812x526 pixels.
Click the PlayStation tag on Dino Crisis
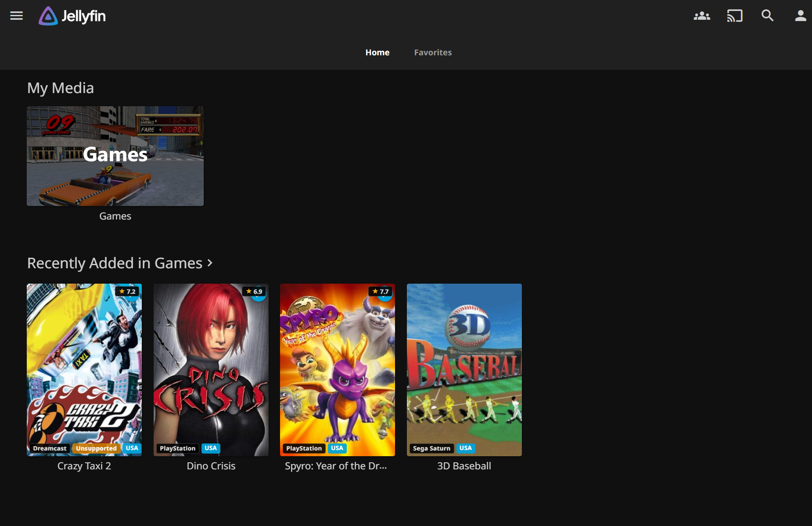177,448
